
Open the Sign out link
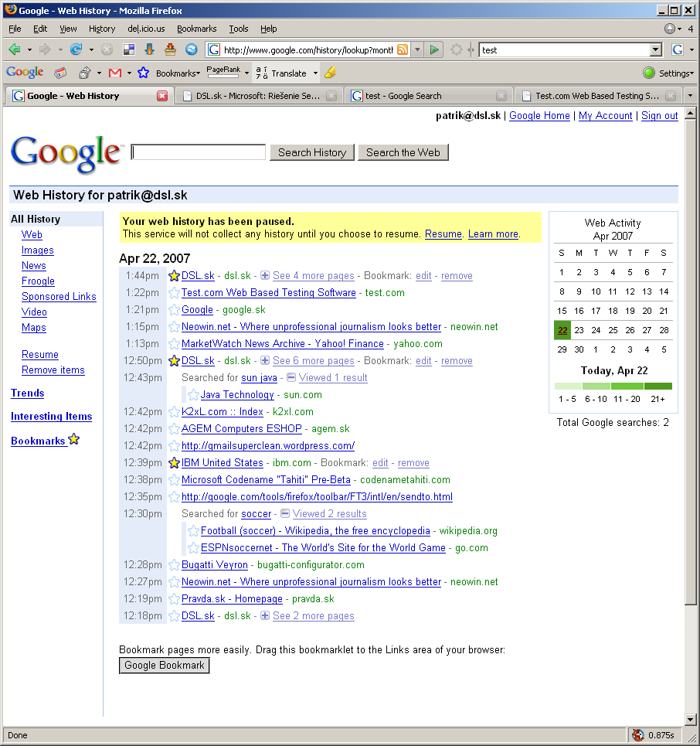[660, 116]
